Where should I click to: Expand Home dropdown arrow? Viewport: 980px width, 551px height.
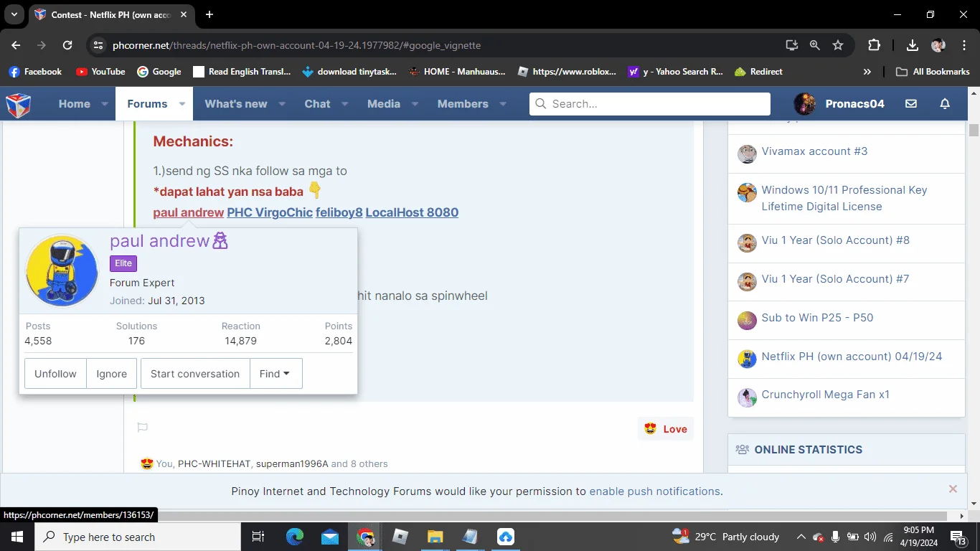pyautogui.click(x=105, y=104)
